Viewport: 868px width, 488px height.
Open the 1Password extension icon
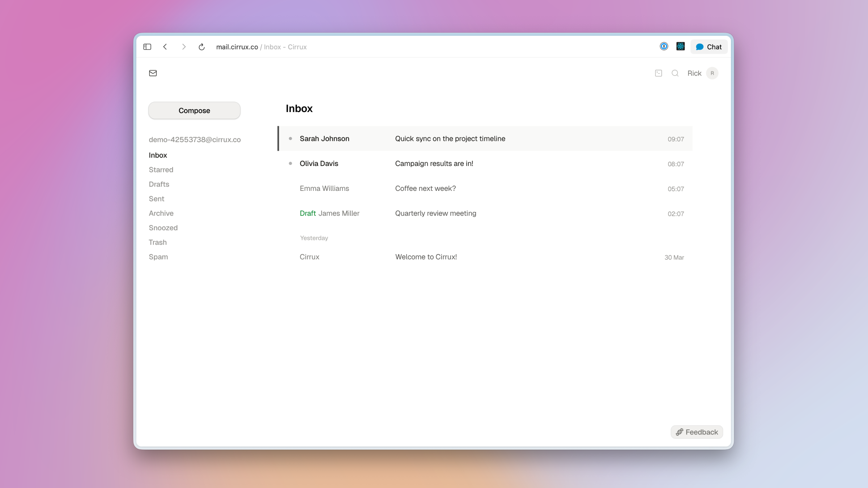click(664, 46)
